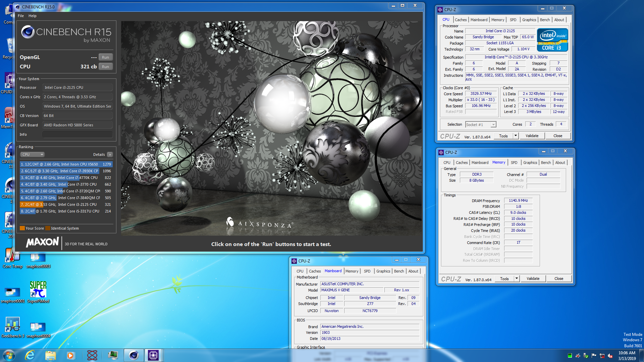This screenshot has height=362, width=644.
Task: Switch to Mainboard tab in CPU-Z Memory window
Action: click(x=480, y=163)
